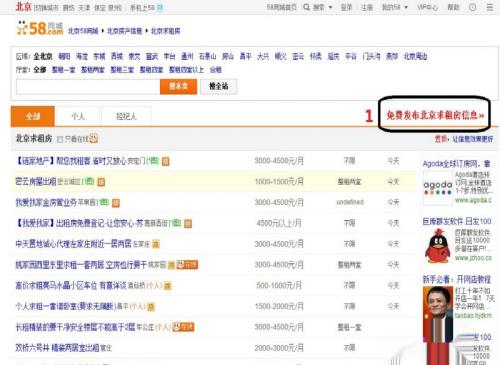The height and width of the screenshot is (365, 500).
Task: Focus the keyword search input field
Action: click(x=88, y=87)
